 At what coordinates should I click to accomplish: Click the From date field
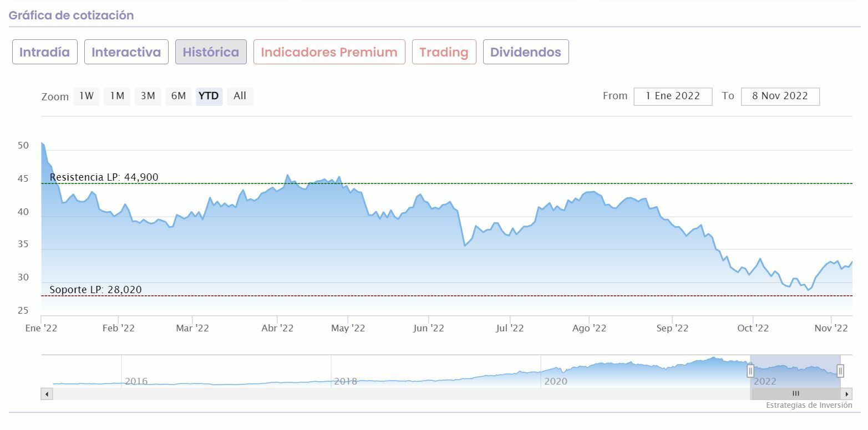672,96
